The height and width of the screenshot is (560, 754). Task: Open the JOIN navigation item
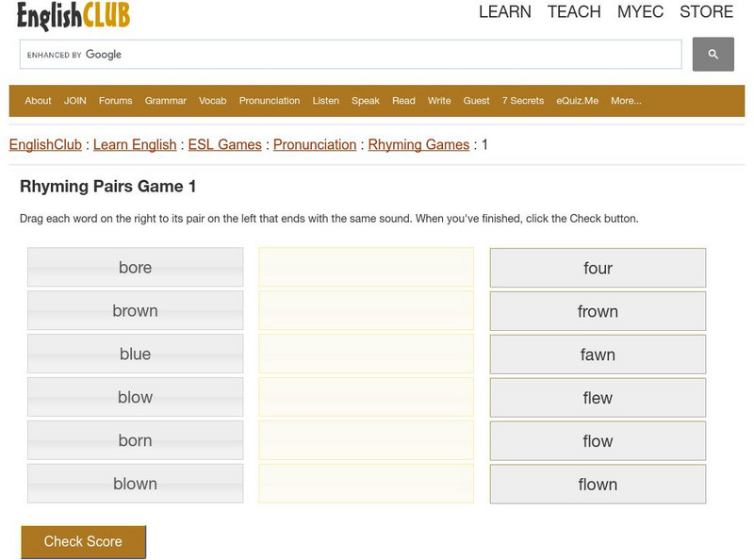pyautogui.click(x=74, y=100)
